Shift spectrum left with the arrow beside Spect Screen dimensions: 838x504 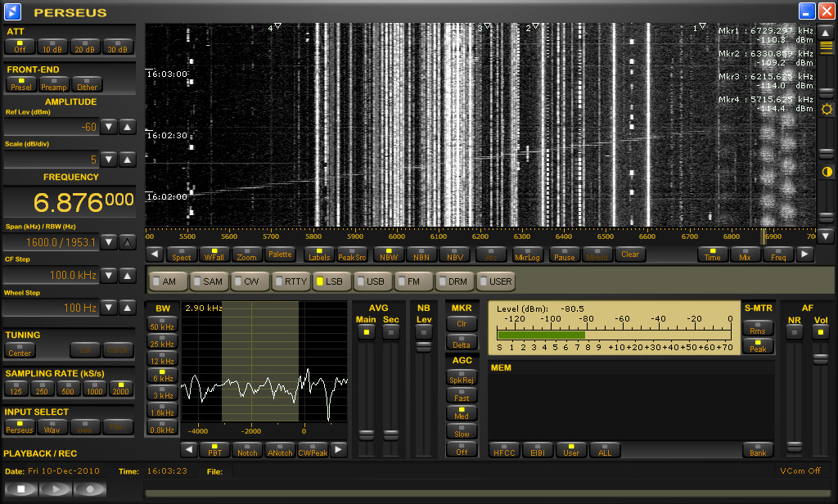click(155, 254)
